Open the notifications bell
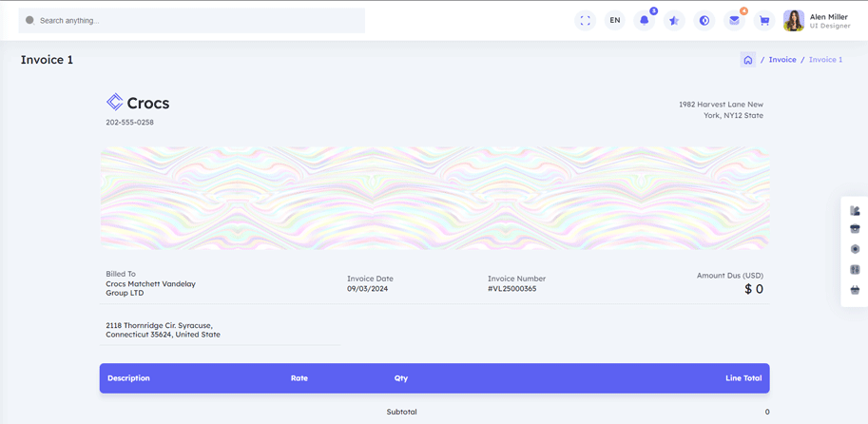Viewport: 868px width, 424px height. (x=645, y=20)
